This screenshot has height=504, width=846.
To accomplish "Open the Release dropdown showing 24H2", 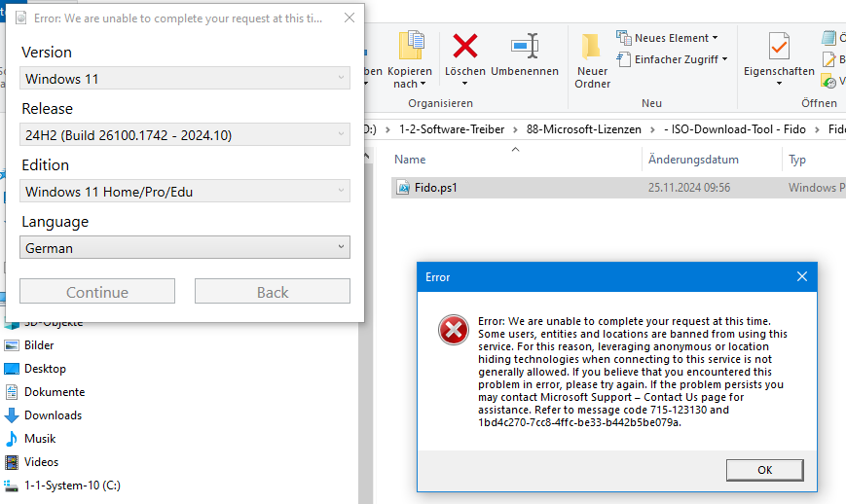I will point(185,134).
